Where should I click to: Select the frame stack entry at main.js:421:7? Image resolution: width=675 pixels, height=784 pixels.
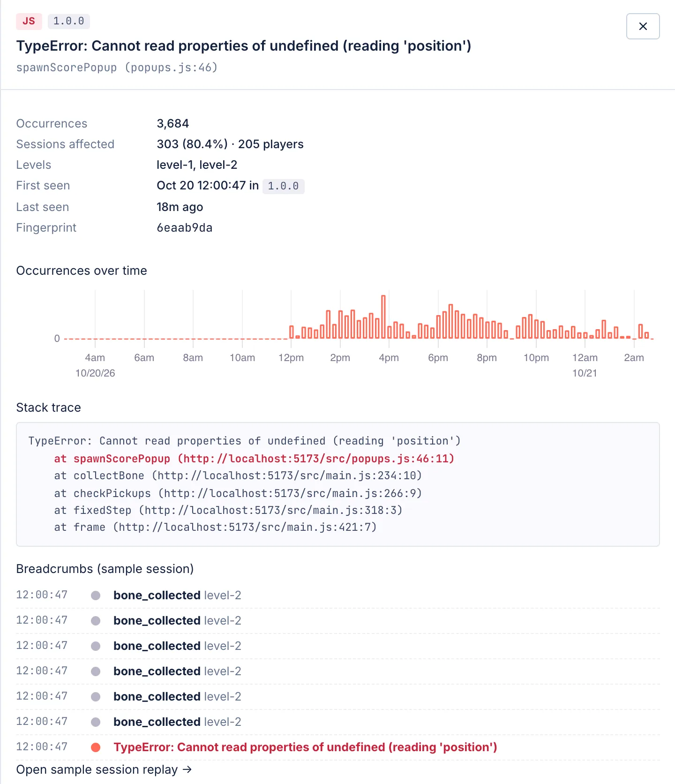pyautogui.click(x=216, y=527)
